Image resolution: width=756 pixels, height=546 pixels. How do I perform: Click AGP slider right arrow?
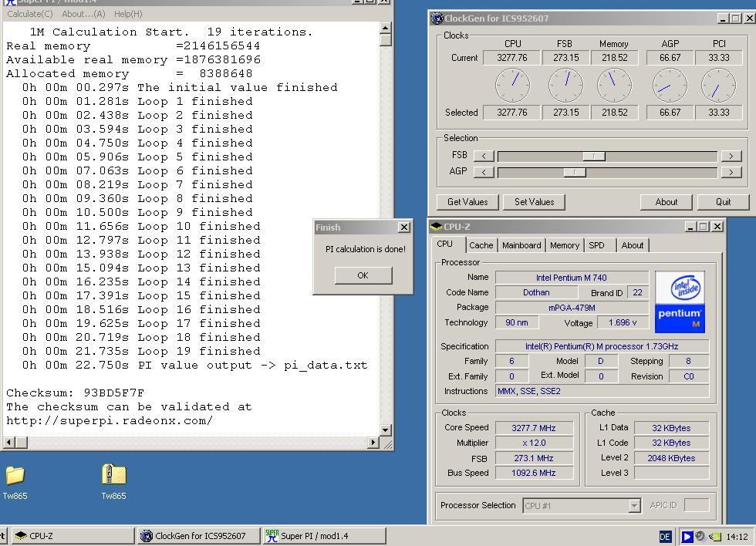click(x=731, y=172)
